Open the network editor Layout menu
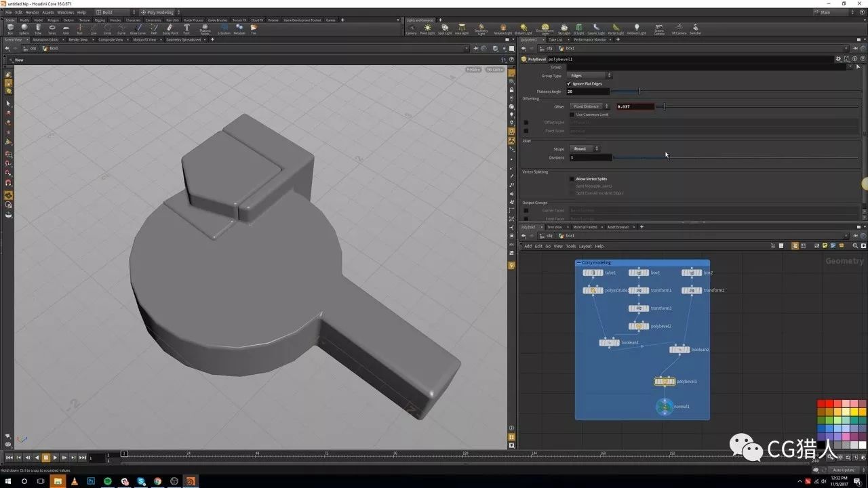Screen dimensions: 868x488 [x=585, y=246]
